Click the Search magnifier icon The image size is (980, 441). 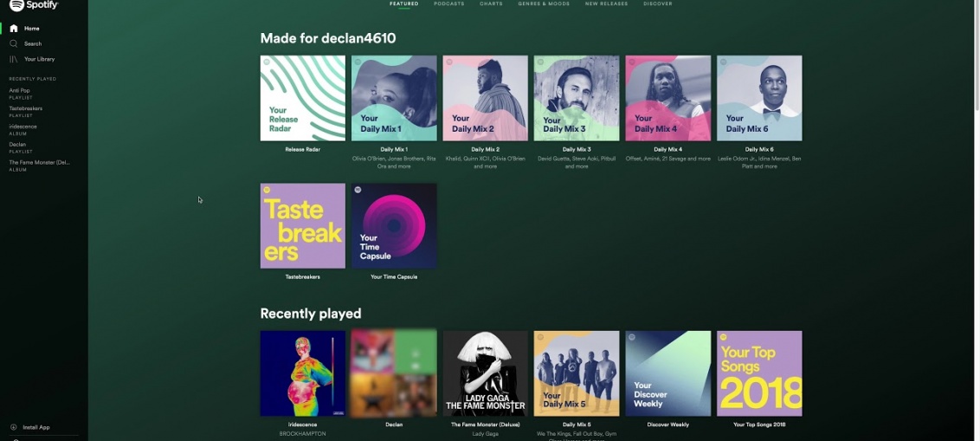[14, 44]
